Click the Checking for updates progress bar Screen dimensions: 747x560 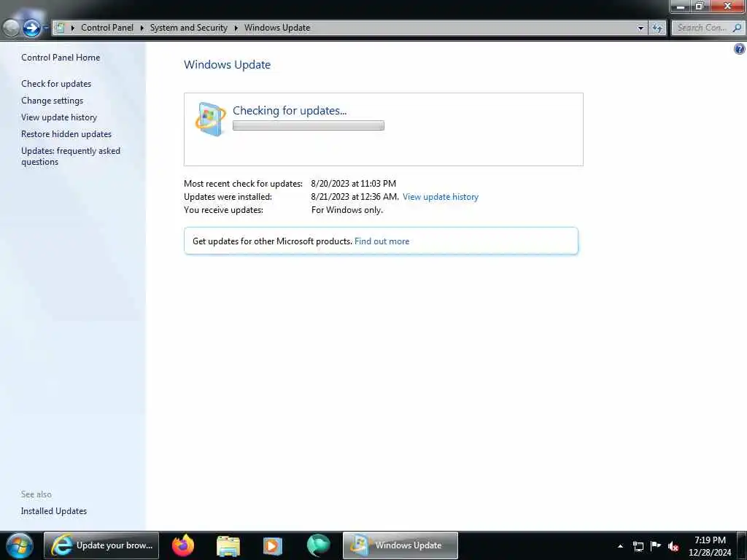coord(309,125)
